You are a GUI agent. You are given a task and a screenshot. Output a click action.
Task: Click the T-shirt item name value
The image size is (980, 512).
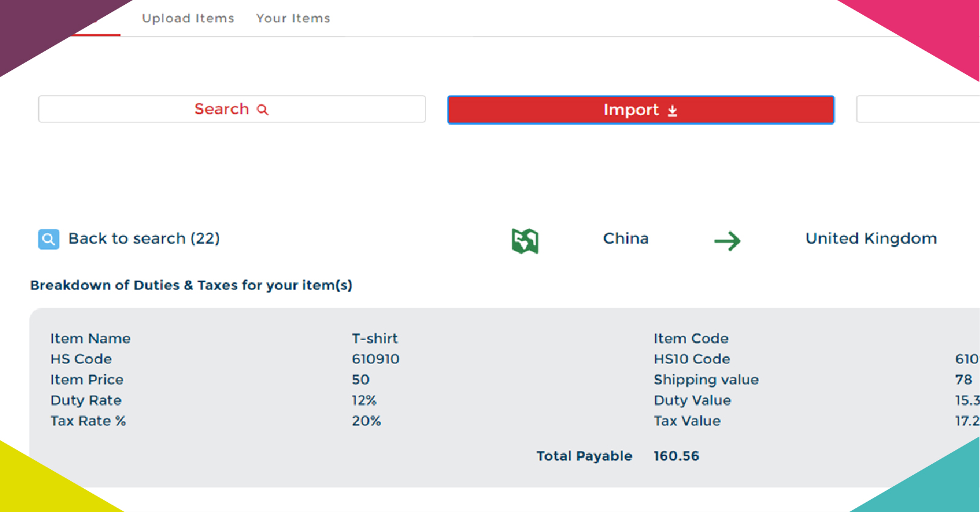[x=375, y=338]
